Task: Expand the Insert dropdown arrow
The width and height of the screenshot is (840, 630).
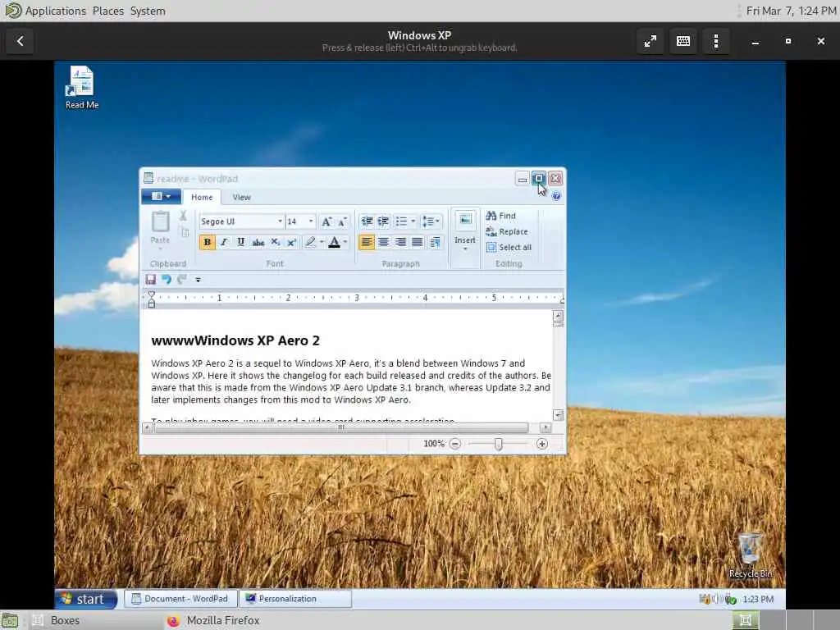Action: (465, 249)
